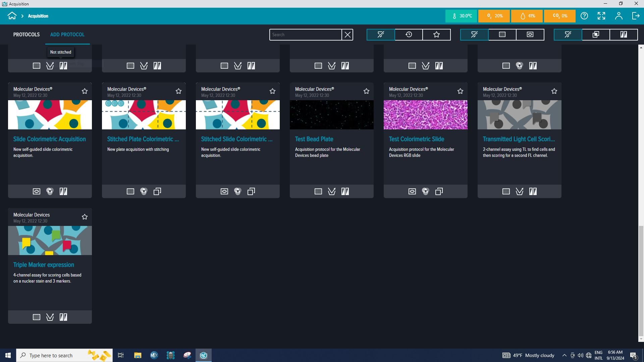
Task: Click colorimetric palette icon on Slide Colorimetric Acquisition card
Action: click(50, 191)
